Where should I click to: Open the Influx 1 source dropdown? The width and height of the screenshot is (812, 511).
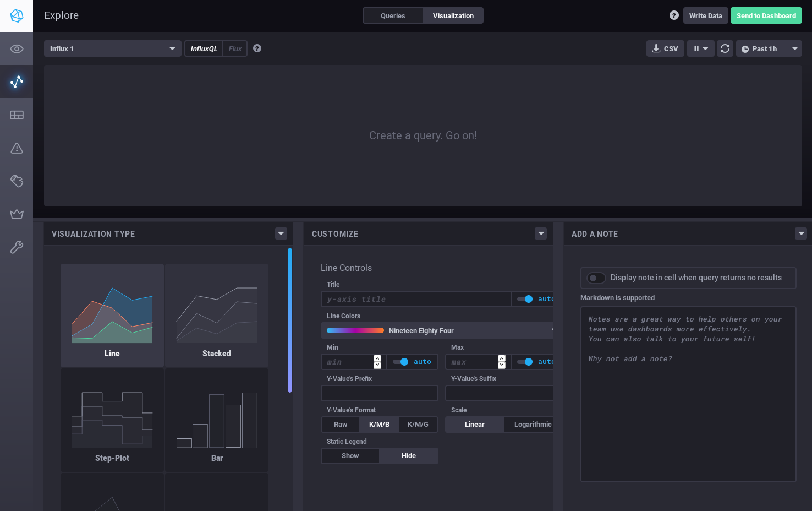pyautogui.click(x=112, y=48)
